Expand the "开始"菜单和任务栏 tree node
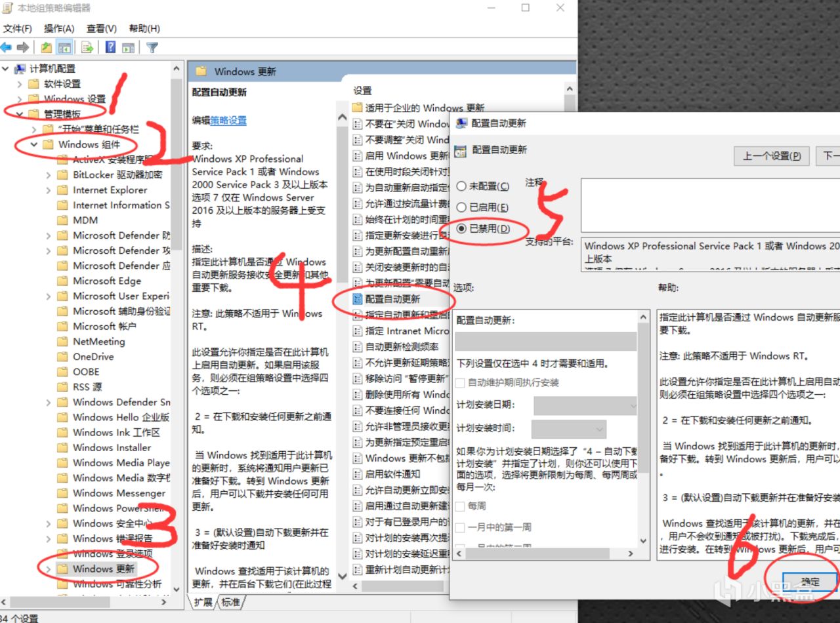840x623 pixels. (34, 129)
